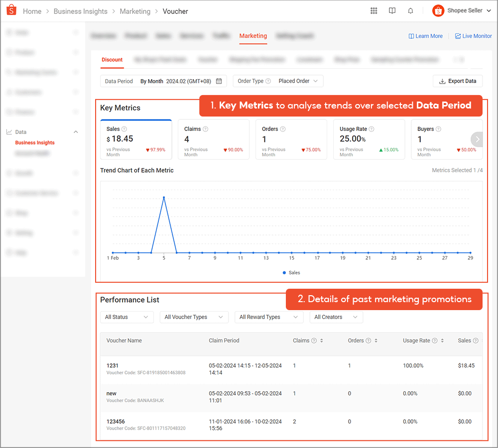Screen dimensions: 498x448
Task: Select the Sales metric card
Action: [136, 139]
